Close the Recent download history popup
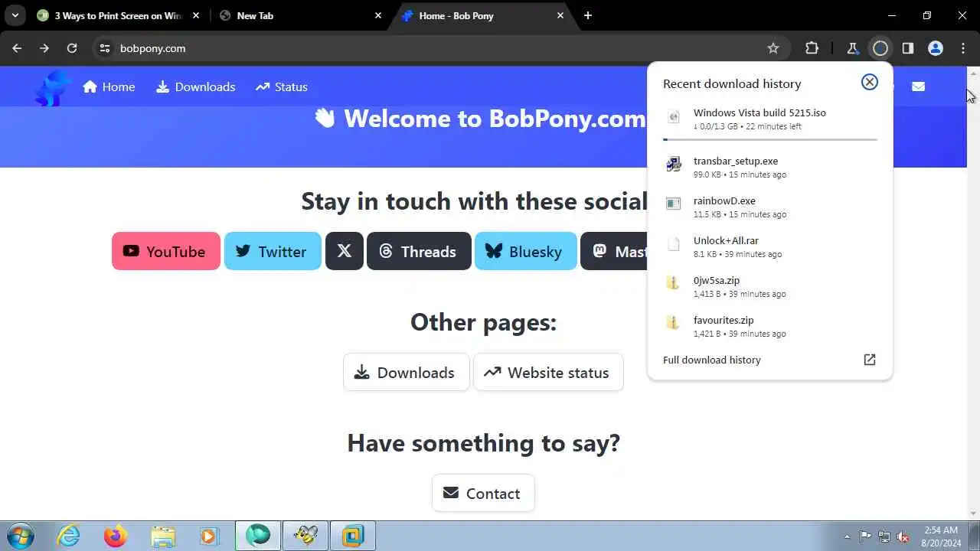This screenshot has width=980, height=551. point(870,82)
